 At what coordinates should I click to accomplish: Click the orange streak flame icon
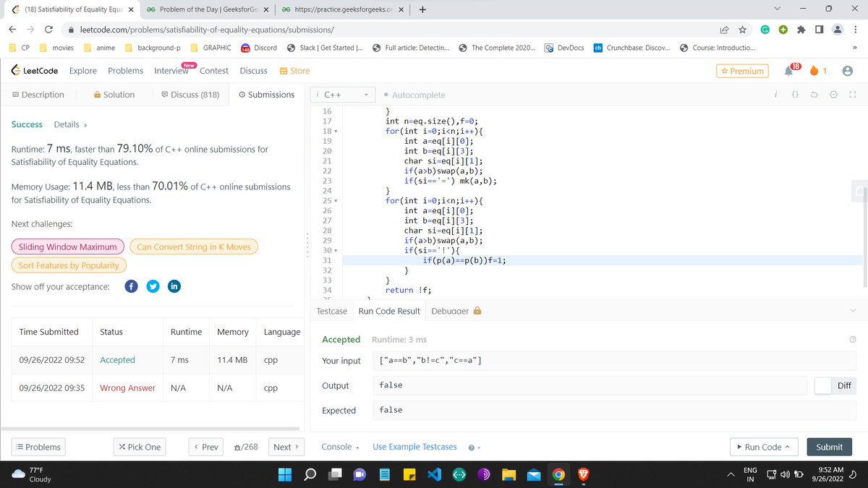pyautogui.click(x=814, y=71)
